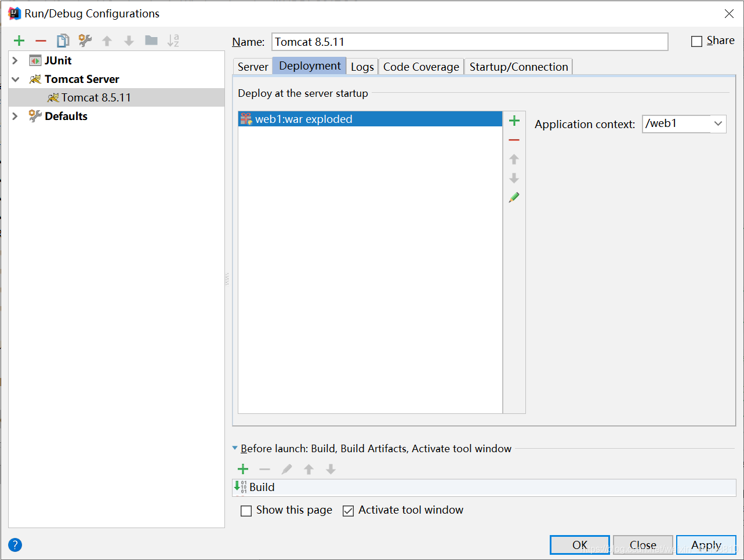Go to Startup/Connection tab
The height and width of the screenshot is (560, 744).
coord(518,67)
